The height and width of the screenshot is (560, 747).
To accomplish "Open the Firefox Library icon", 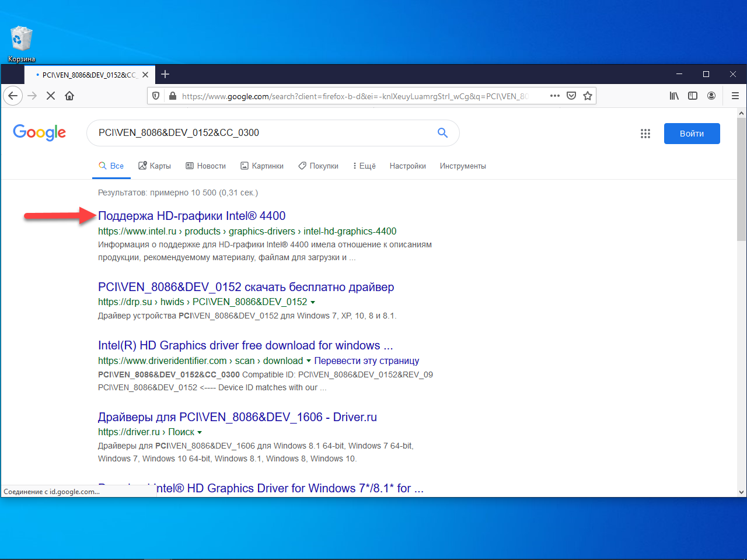I will [x=674, y=96].
